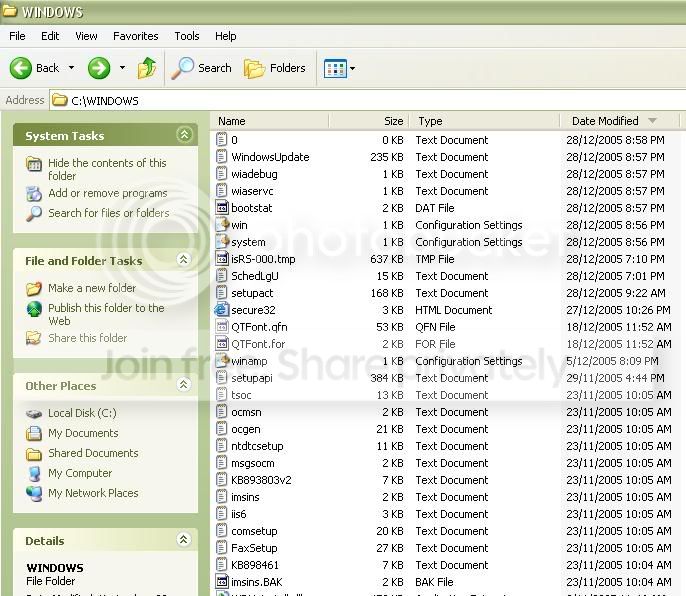Open the Views dropdown arrow
Viewport: 686px width, 596px height.
pyautogui.click(x=353, y=68)
